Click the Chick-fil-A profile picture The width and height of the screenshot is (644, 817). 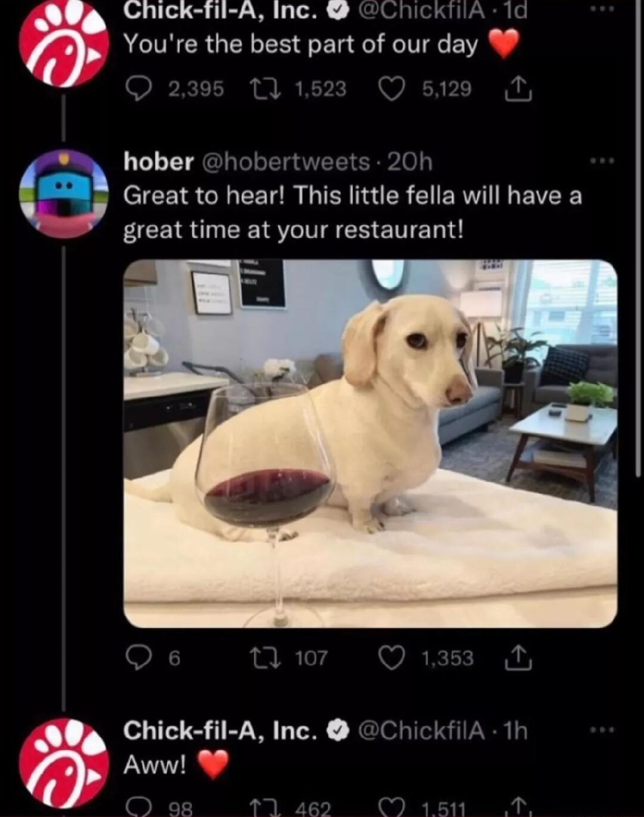tap(64, 45)
